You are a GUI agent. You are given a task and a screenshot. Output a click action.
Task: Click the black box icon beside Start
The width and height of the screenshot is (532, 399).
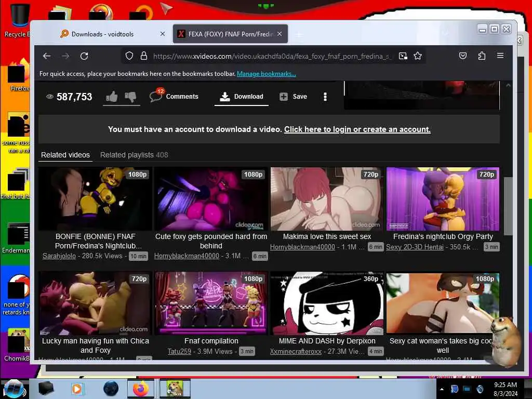(x=46, y=389)
